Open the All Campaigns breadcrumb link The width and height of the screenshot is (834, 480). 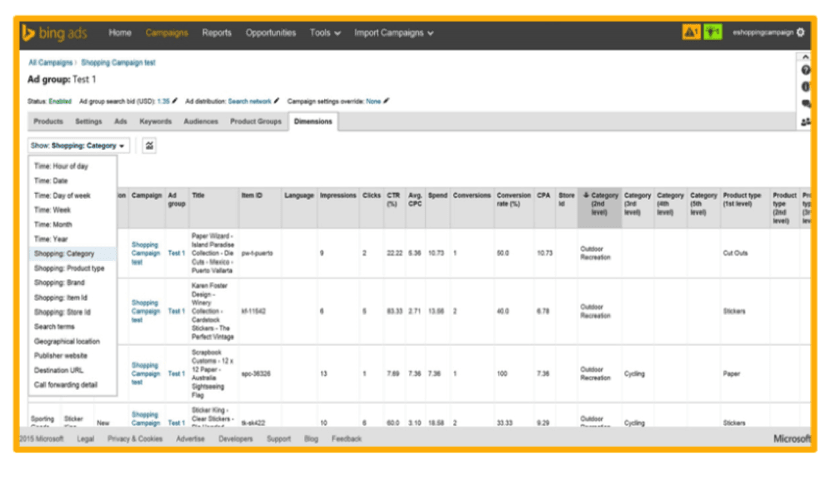coord(51,62)
